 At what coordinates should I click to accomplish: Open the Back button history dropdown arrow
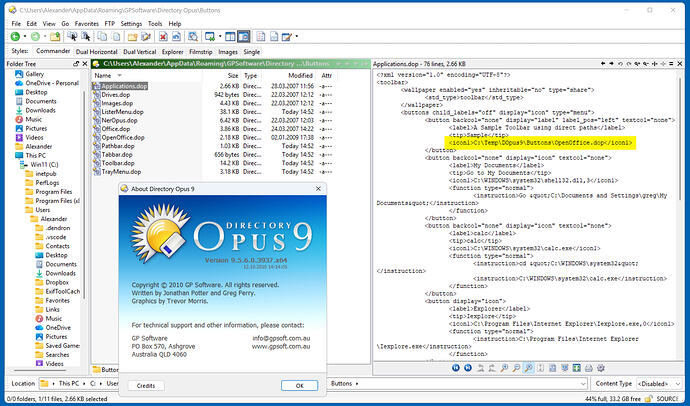point(27,34)
